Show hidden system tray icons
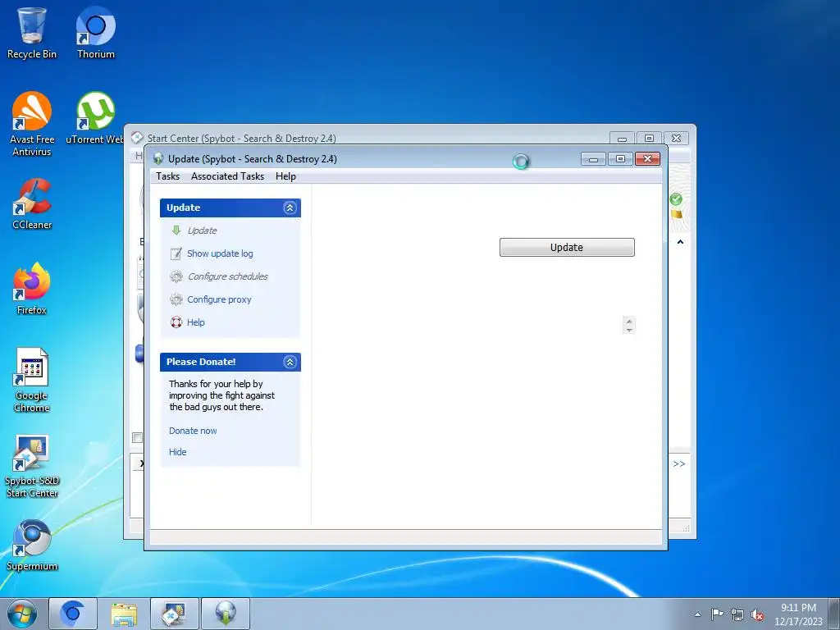 (x=697, y=614)
